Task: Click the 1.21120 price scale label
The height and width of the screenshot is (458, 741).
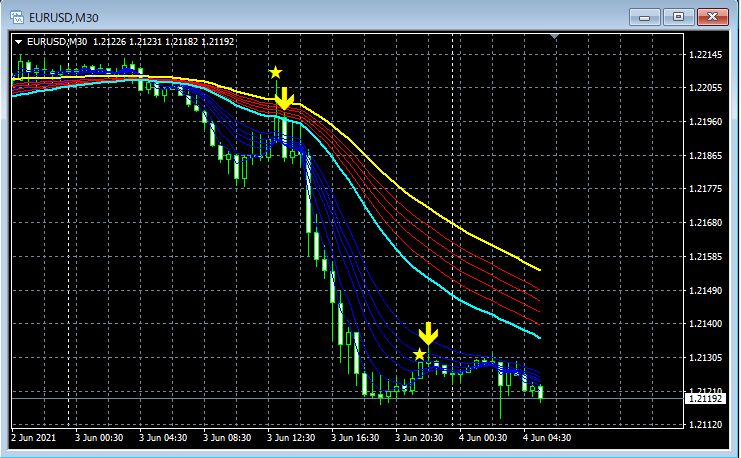Action: pyautogui.click(x=706, y=425)
